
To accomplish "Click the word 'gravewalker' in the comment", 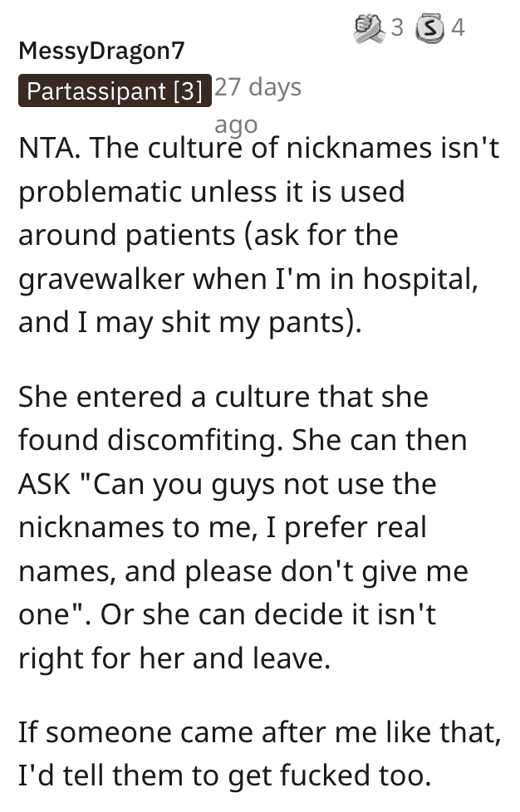I will click(101, 280).
